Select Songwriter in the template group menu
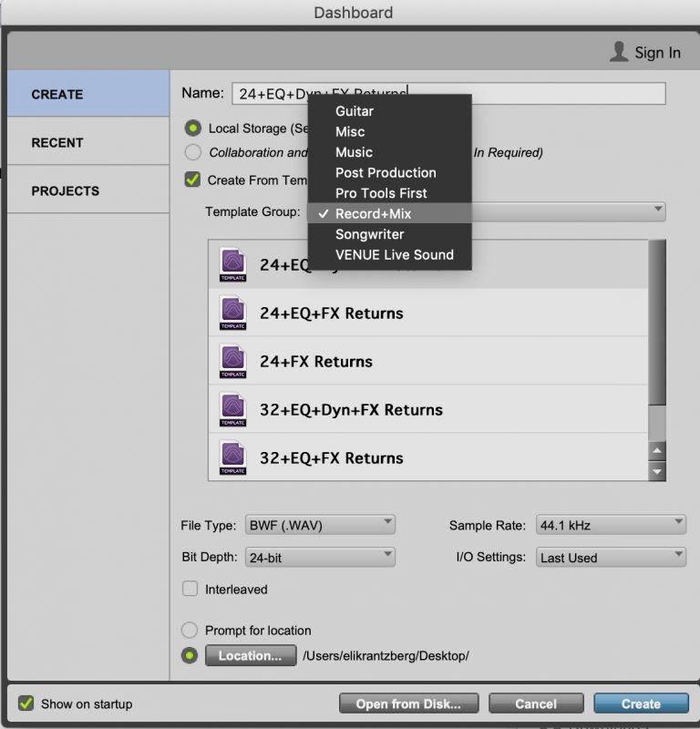The width and height of the screenshot is (700, 729). tap(369, 234)
